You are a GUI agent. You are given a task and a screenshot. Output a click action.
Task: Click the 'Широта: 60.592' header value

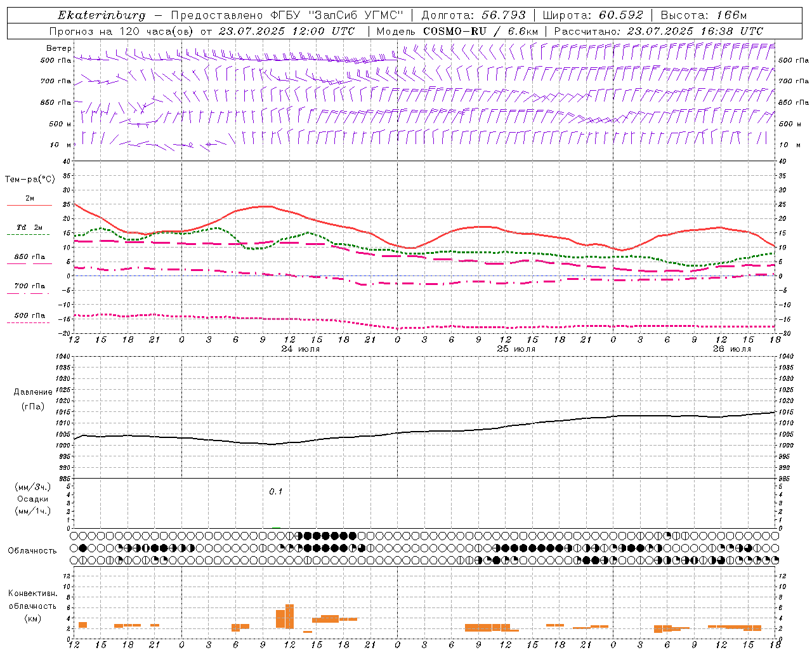[593, 15]
